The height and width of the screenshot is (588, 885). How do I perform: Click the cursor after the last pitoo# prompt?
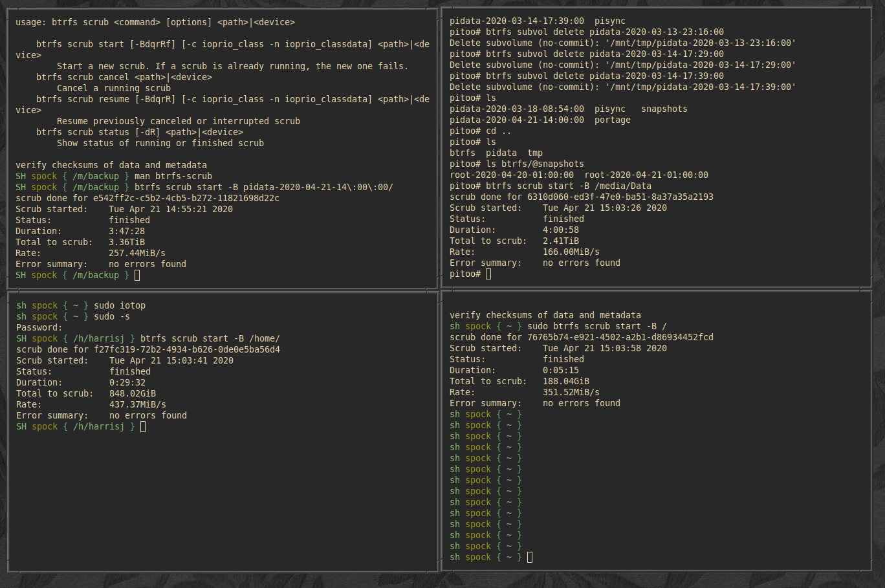coord(488,274)
